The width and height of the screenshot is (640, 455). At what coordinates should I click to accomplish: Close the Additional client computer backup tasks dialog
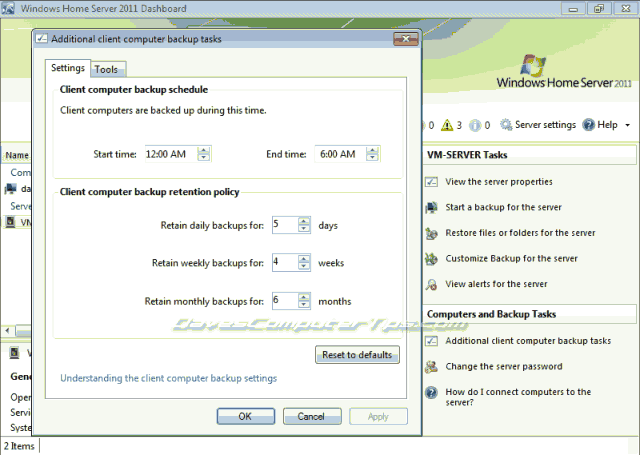(406, 39)
